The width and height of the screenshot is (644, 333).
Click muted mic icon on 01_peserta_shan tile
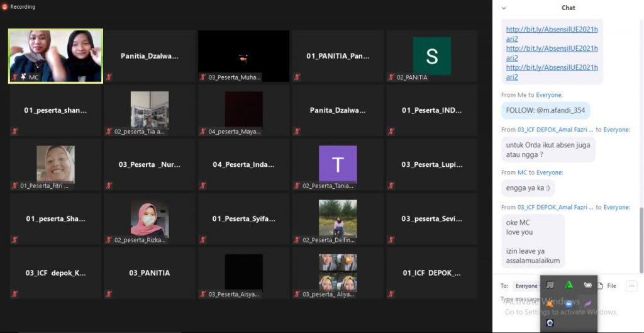coord(14,131)
